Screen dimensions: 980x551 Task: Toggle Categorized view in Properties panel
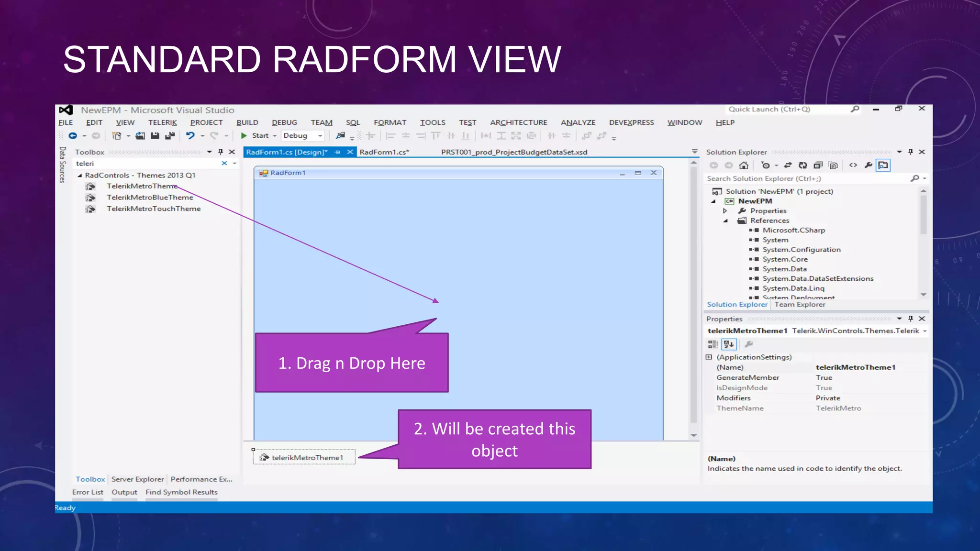(713, 344)
